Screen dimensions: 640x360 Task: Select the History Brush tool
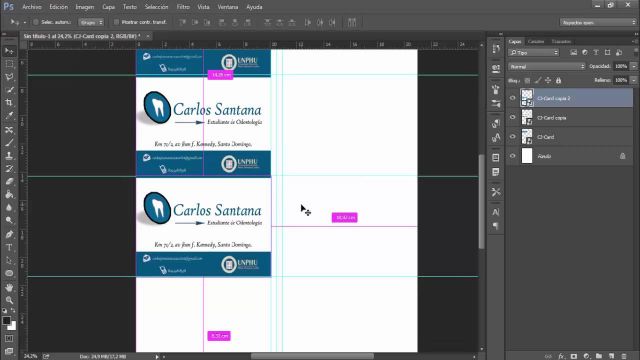pos(9,169)
